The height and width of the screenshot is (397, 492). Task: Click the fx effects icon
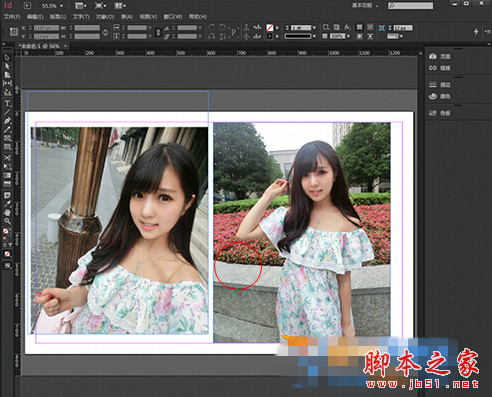(347, 27)
